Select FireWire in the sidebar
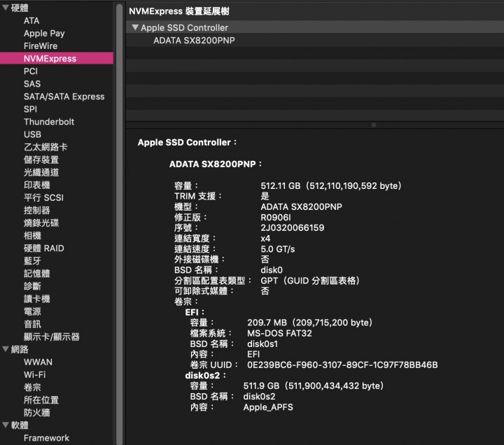The height and width of the screenshot is (445, 504). 41,46
